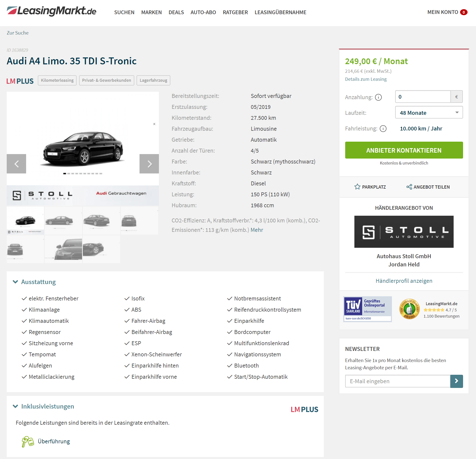Select fourth rear-view thumbnail
The width and height of the screenshot is (476, 459).
click(139, 220)
